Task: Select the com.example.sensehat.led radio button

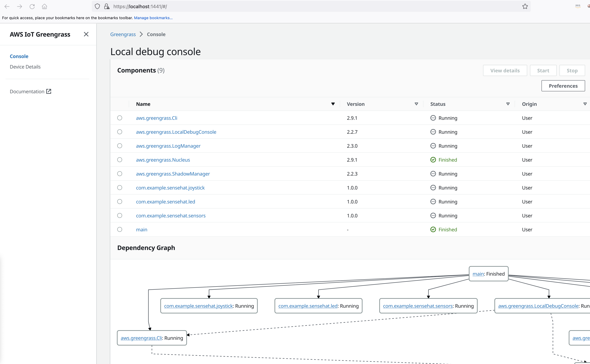Action: (120, 202)
